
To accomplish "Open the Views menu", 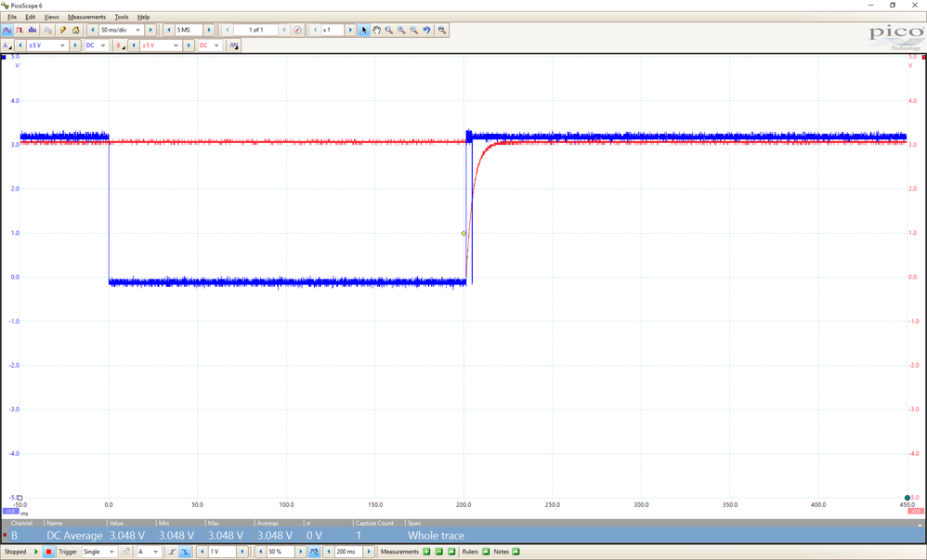I will (51, 17).
